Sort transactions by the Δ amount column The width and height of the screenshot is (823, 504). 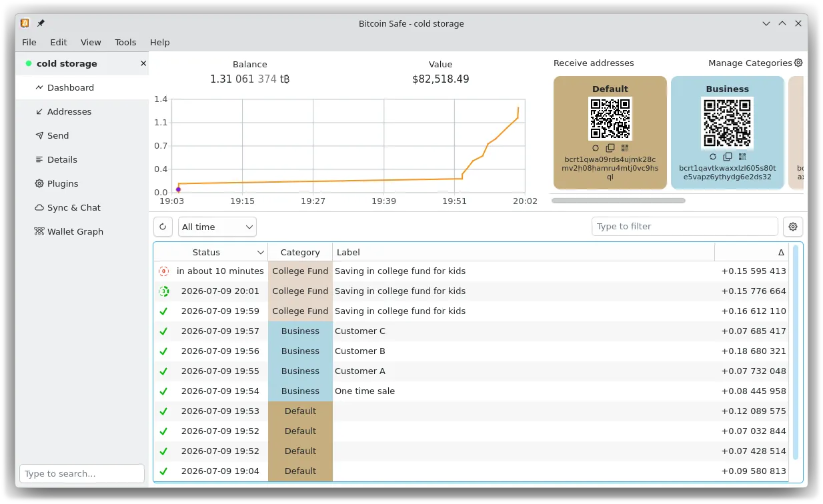pyautogui.click(x=752, y=253)
